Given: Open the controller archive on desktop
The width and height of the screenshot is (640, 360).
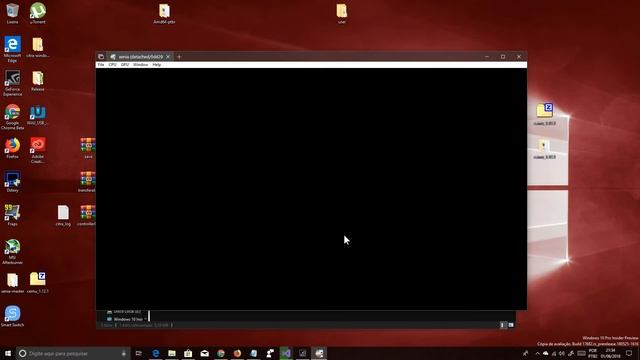Looking at the screenshot, I should tap(87, 216).
